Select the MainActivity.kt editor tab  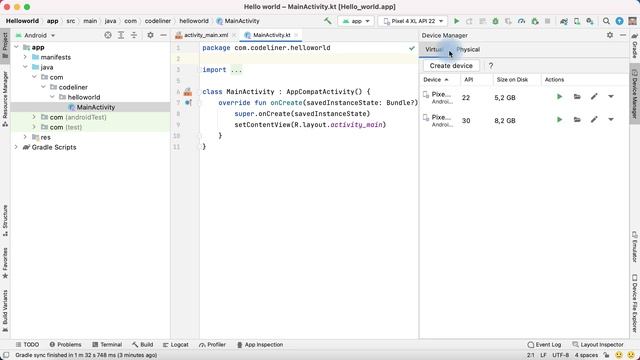point(271,35)
